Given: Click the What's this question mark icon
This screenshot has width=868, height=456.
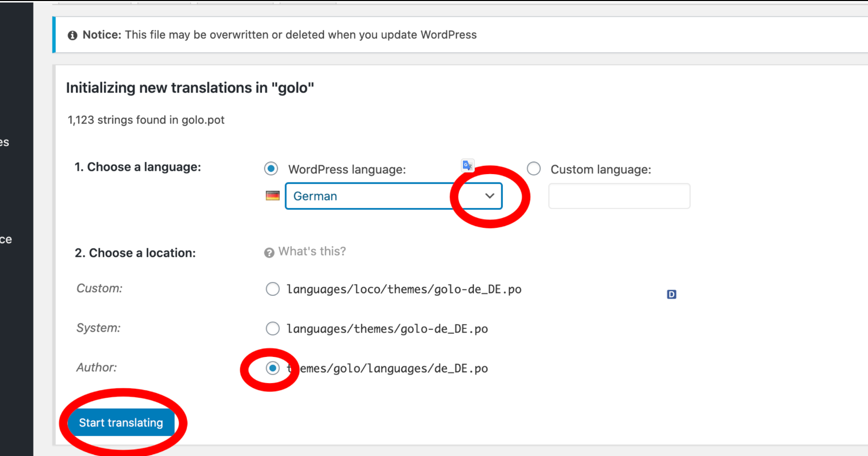Looking at the screenshot, I should pos(269,253).
